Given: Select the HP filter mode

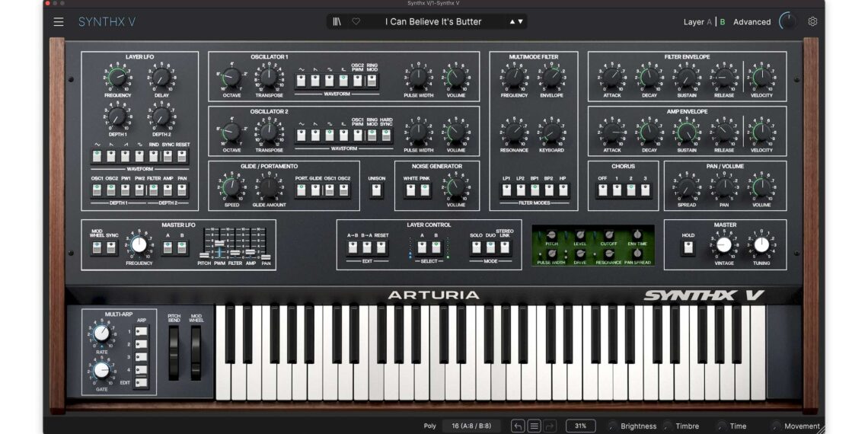Looking at the screenshot, I should (x=563, y=190).
